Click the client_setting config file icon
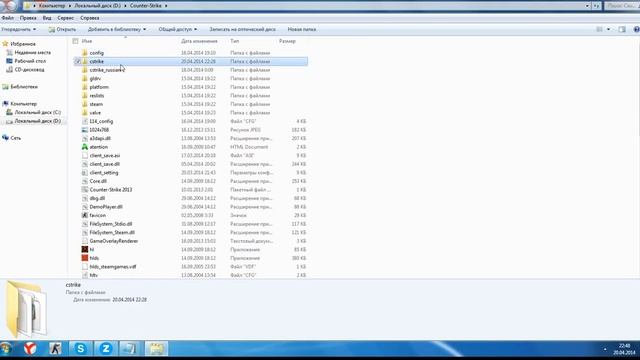Image resolution: width=640 pixels, height=360 pixels. [x=84, y=173]
